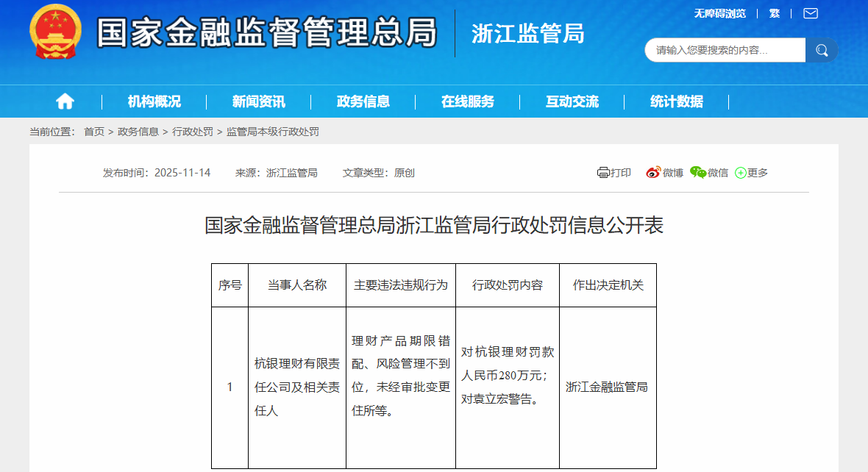Expand the 统计数据 dropdown menu
Image resolution: width=868 pixels, height=472 pixels.
[x=677, y=101]
